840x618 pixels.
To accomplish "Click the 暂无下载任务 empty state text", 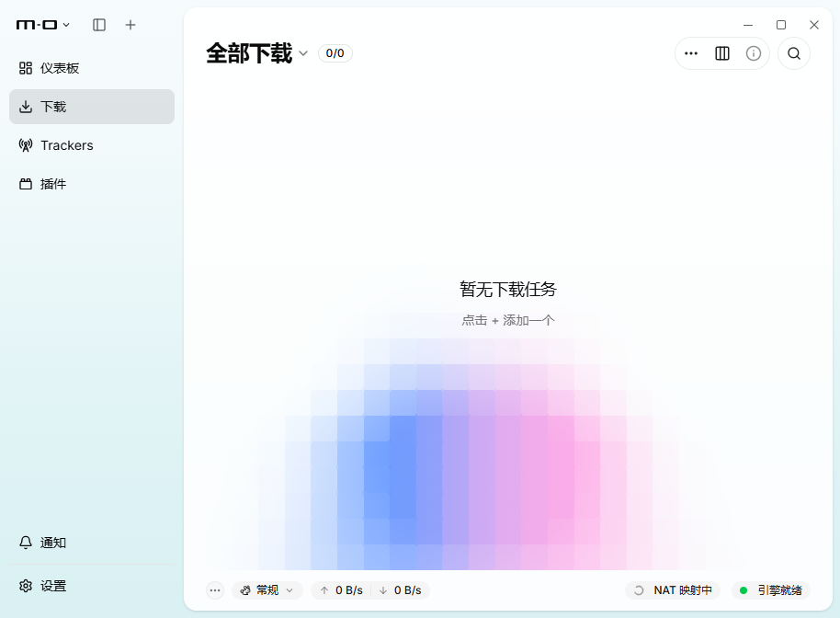I will (508, 290).
